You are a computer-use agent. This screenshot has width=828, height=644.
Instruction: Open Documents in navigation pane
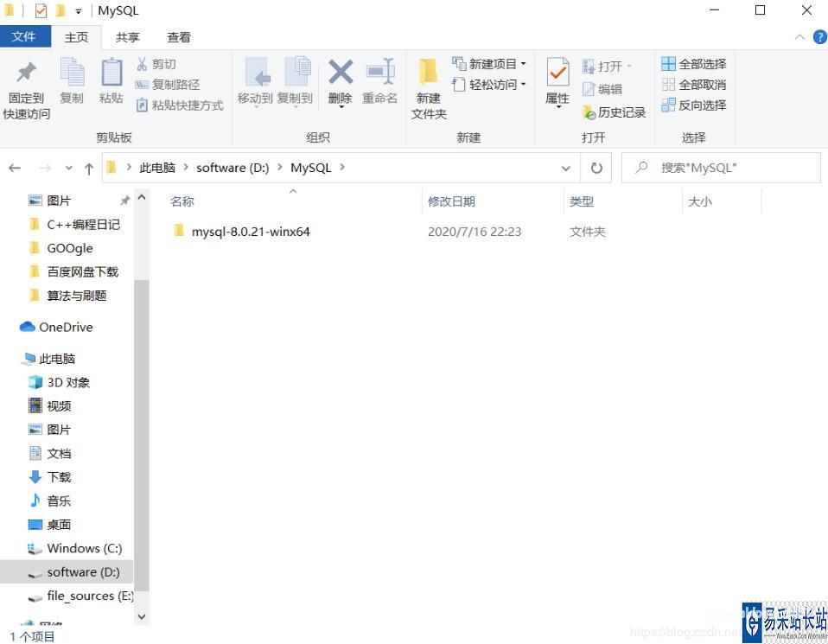pos(49,453)
